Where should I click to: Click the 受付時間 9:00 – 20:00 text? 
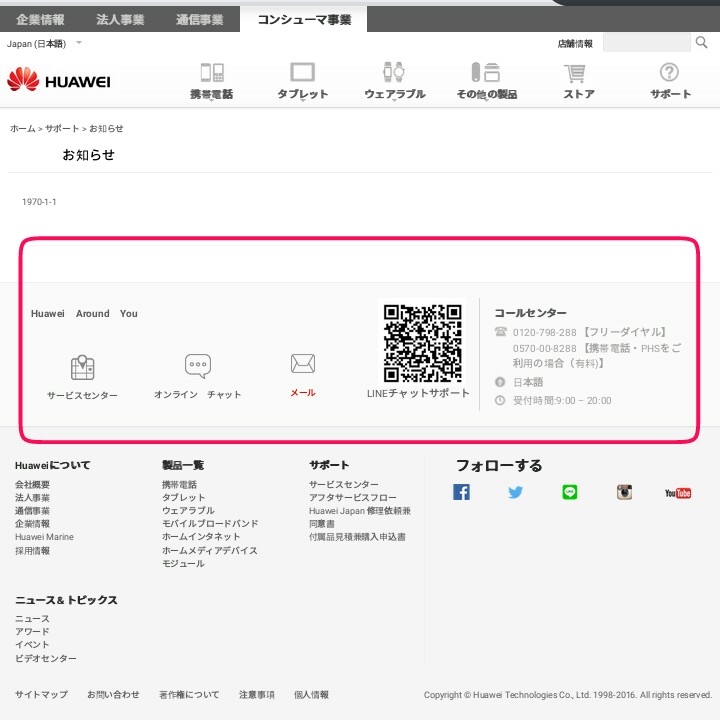click(562, 401)
